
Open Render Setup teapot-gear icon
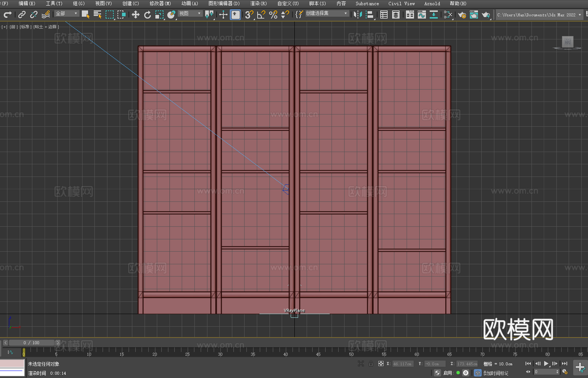462,14
